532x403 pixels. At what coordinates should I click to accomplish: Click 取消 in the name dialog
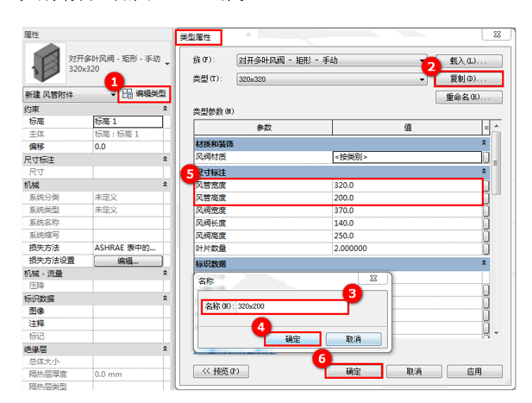pos(354,339)
